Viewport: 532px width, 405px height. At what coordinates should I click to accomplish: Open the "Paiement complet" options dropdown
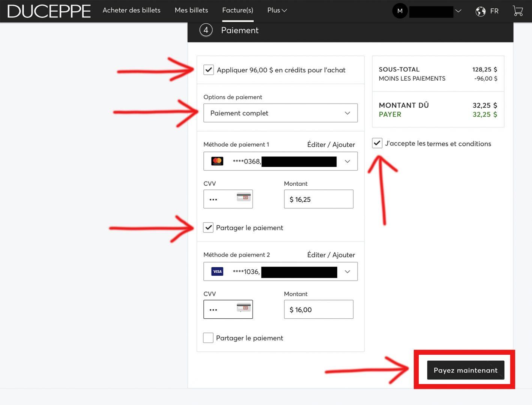pos(280,113)
